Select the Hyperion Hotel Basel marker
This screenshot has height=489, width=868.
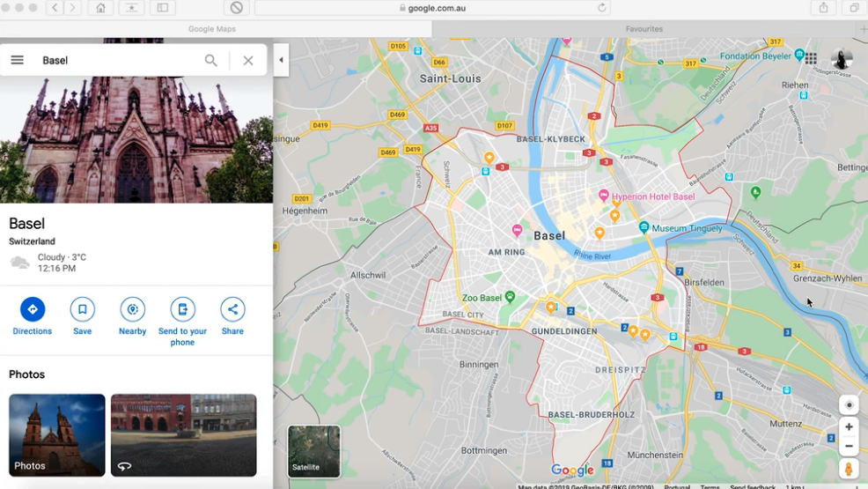(x=603, y=195)
